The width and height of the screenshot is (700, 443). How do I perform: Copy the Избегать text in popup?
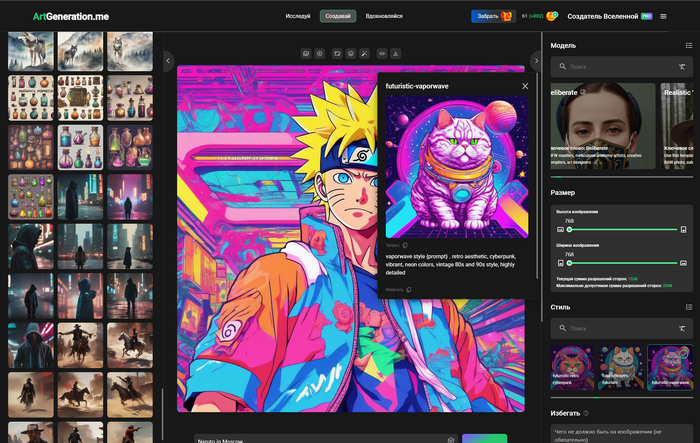click(x=408, y=290)
